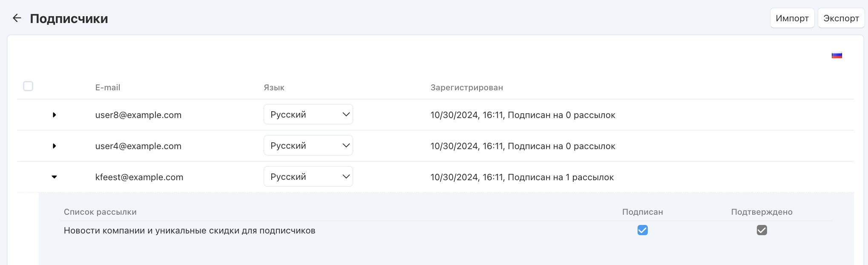Collapse the kfeest@example.com subscriber row
Screen dimensions: 868x265
[x=54, y=177]
